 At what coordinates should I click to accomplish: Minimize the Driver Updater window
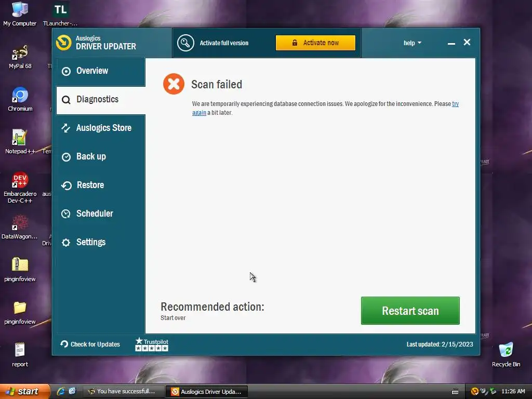[451, 43]
